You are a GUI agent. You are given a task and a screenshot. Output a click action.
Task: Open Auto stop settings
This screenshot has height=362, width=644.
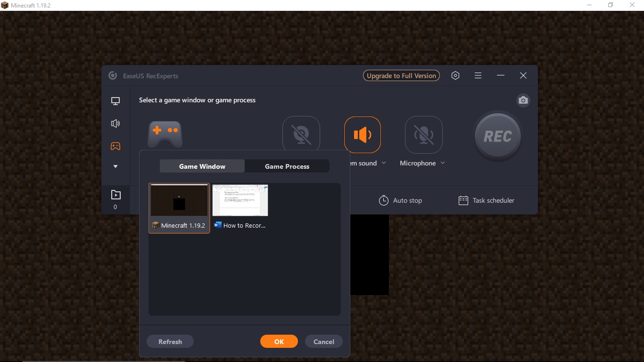[x=400, y=200]
